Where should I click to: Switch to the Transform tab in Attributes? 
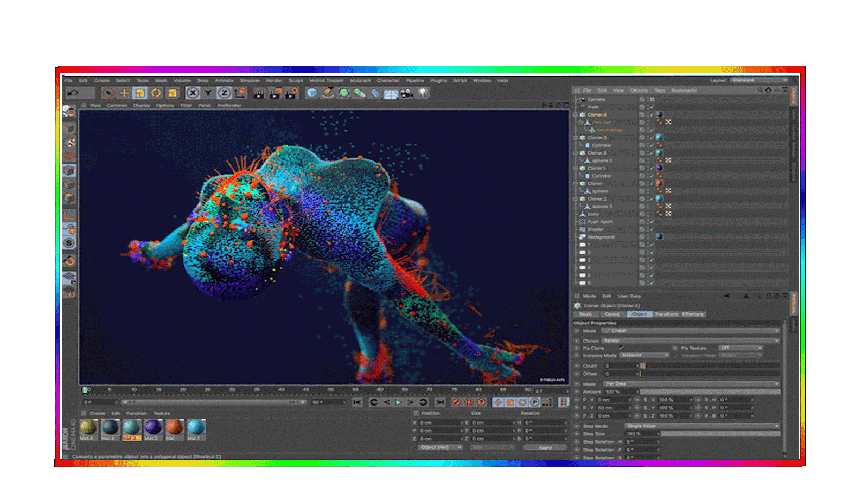(x=666, y=314)
